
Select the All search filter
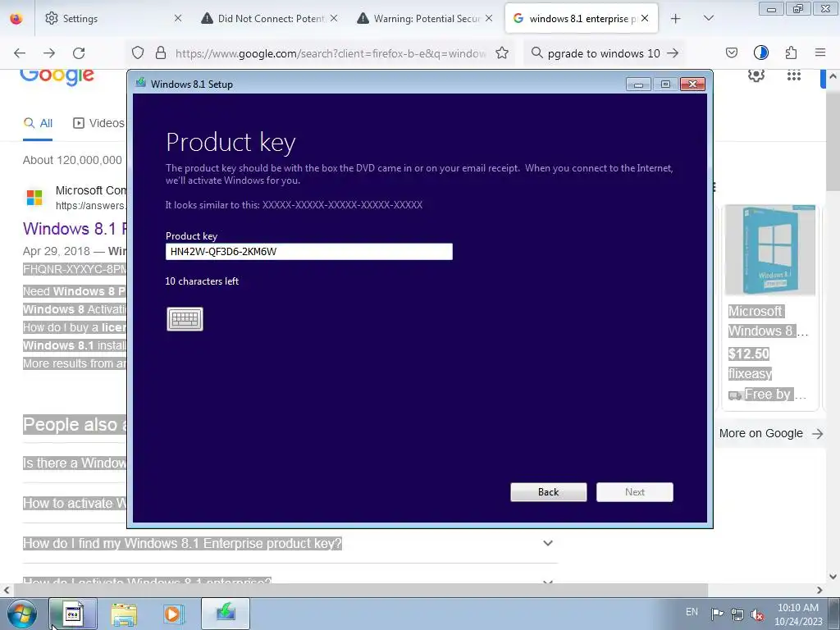coord(38,123)
